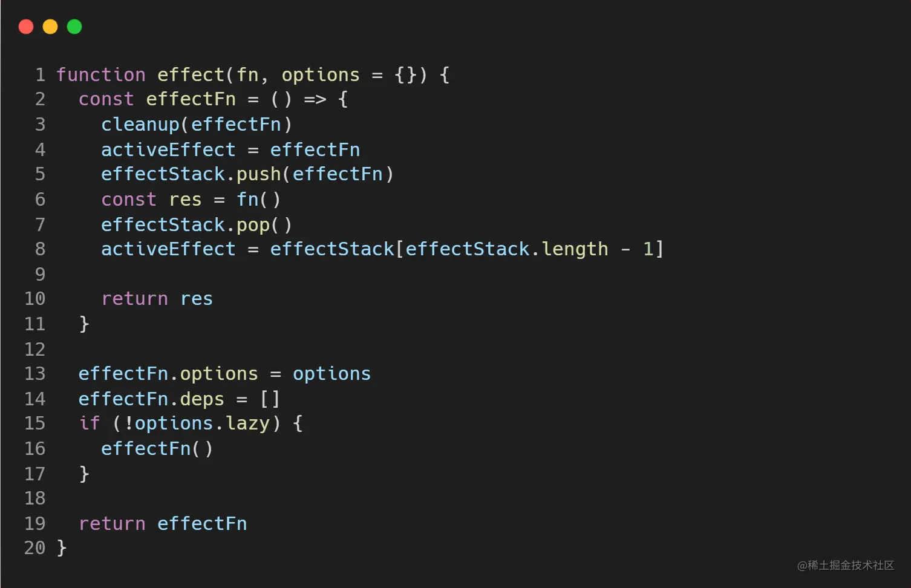Click the watermark text at bottom right
This screenshot has width=911, height=588.
click(846, 565)
